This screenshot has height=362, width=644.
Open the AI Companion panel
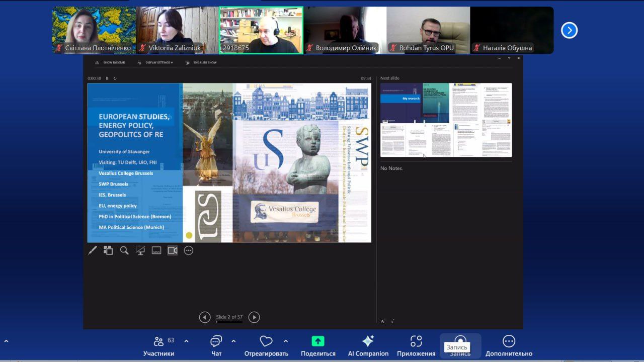368,345
